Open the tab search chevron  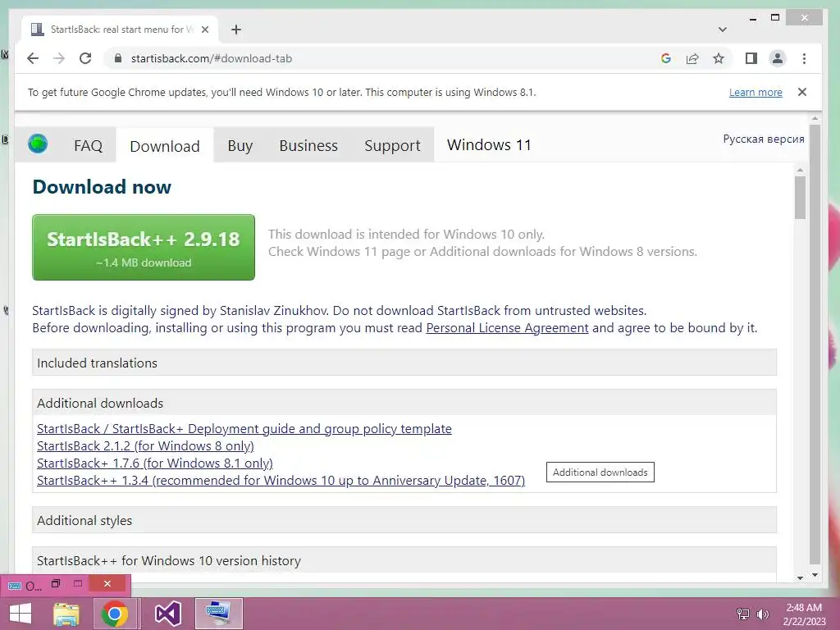click(722, 30)
